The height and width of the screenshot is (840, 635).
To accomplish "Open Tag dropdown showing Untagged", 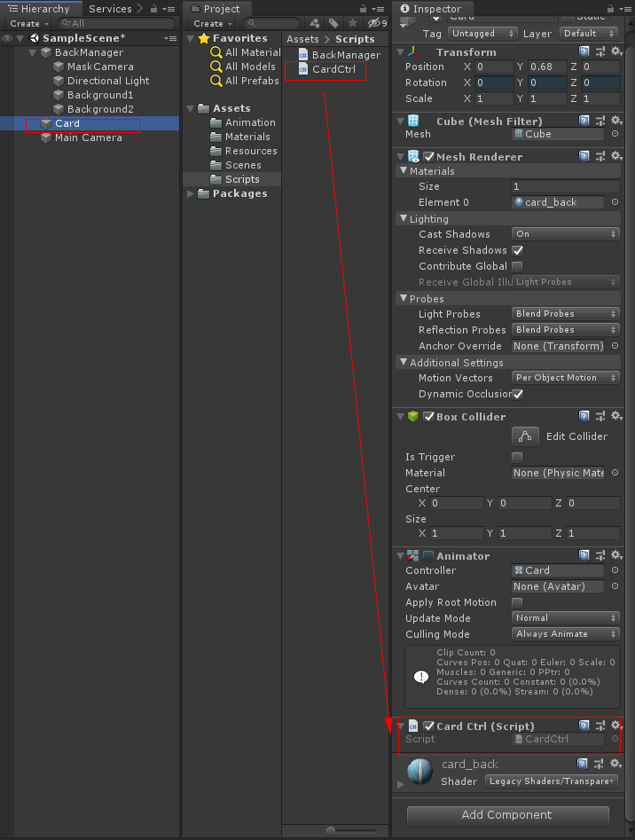I will pyautogui.click(x=482, y=33).
